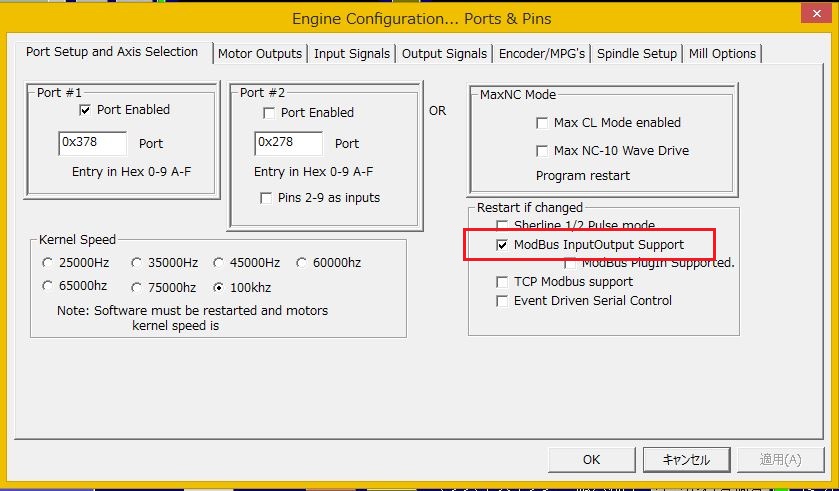Switch to the Motor Outputs tab
The width and height of the screenshot is (839, 491).
click(x=259, y=54)
